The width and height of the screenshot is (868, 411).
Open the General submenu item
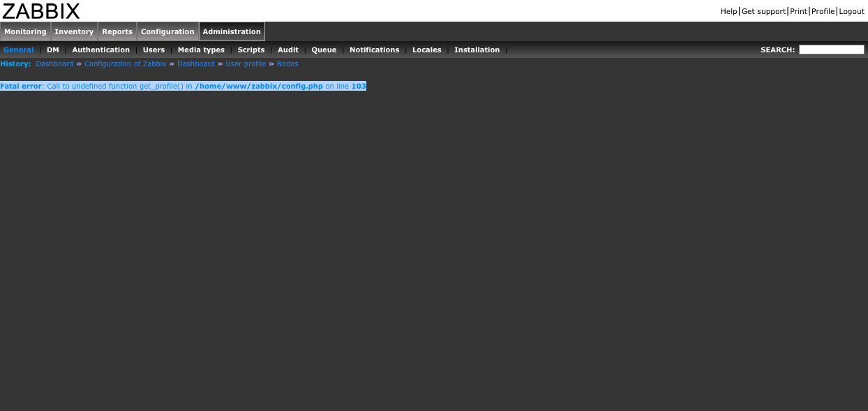pos(19,50)
